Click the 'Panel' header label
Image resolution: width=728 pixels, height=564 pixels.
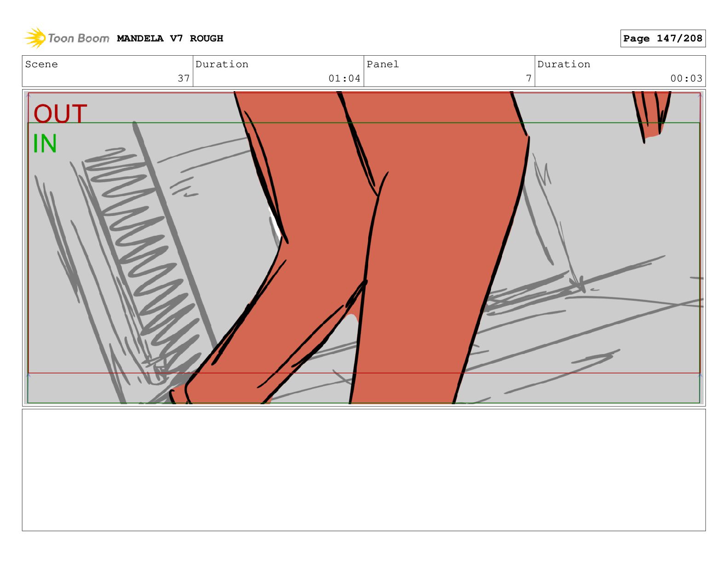coord(382,64)
